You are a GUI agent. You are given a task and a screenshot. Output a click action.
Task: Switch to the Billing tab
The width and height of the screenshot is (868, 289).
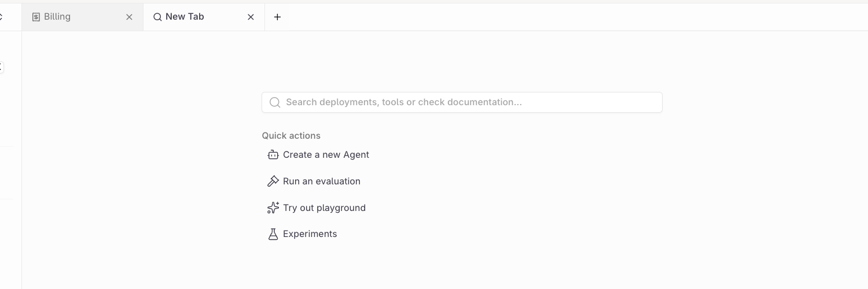pos(82,17)
